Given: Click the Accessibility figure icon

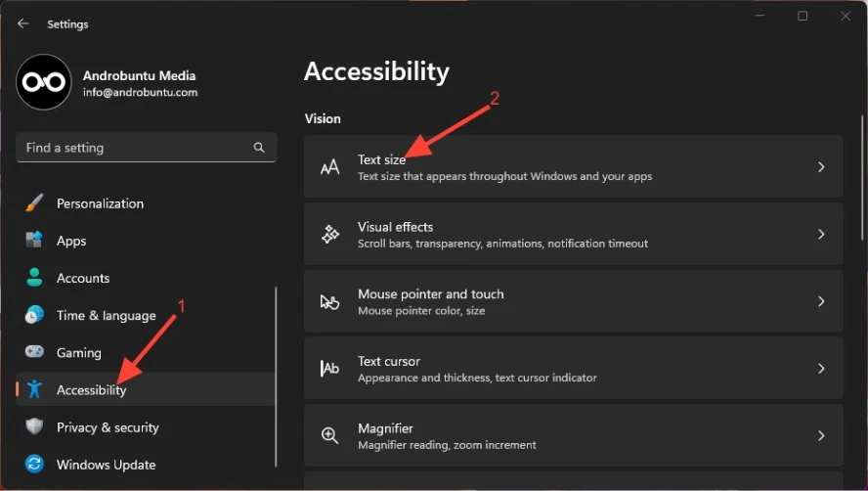Looking at the screenshot, I should [x=34, y=389].
